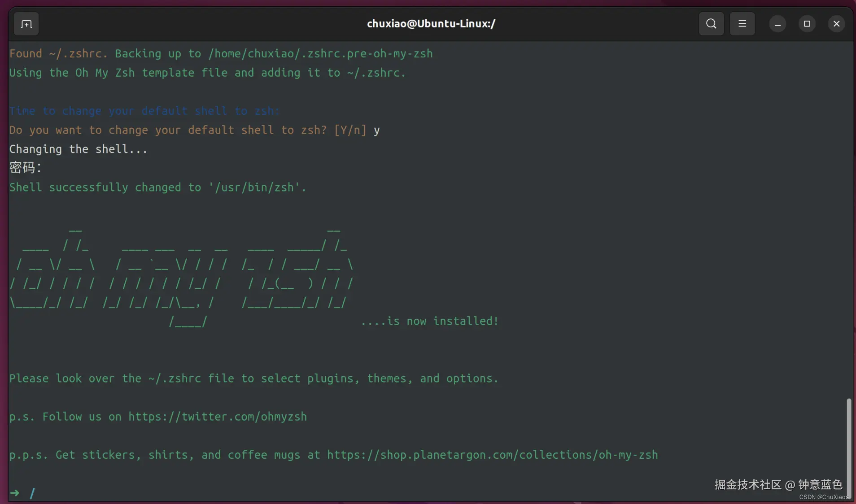The image size is (856, 504).
Task: Click the 'Do you want to change' prompt line
Action: click(195, 130)
